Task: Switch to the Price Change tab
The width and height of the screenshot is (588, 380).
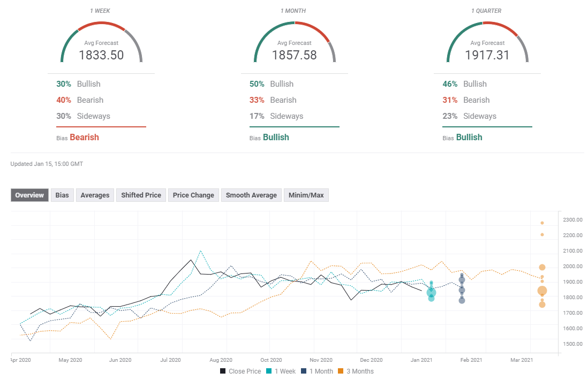Action: tap(193, 195)
